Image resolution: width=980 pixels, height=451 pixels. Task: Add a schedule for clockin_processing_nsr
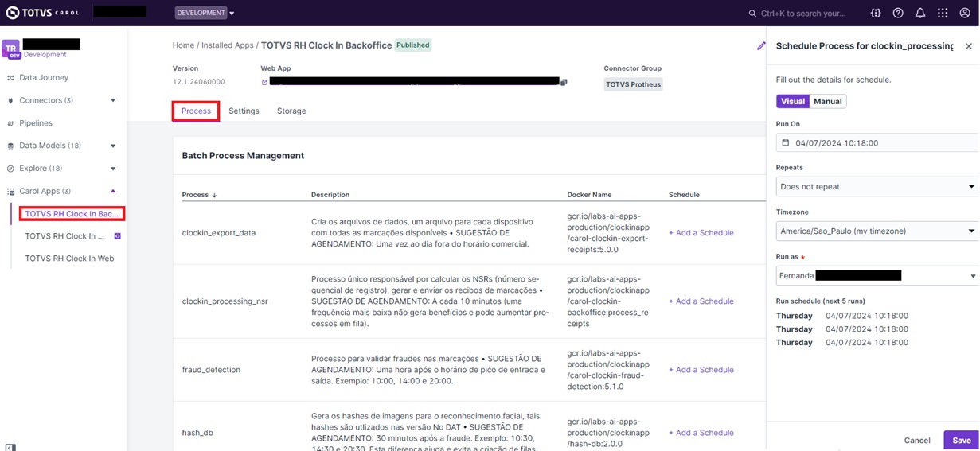(701, 301)
